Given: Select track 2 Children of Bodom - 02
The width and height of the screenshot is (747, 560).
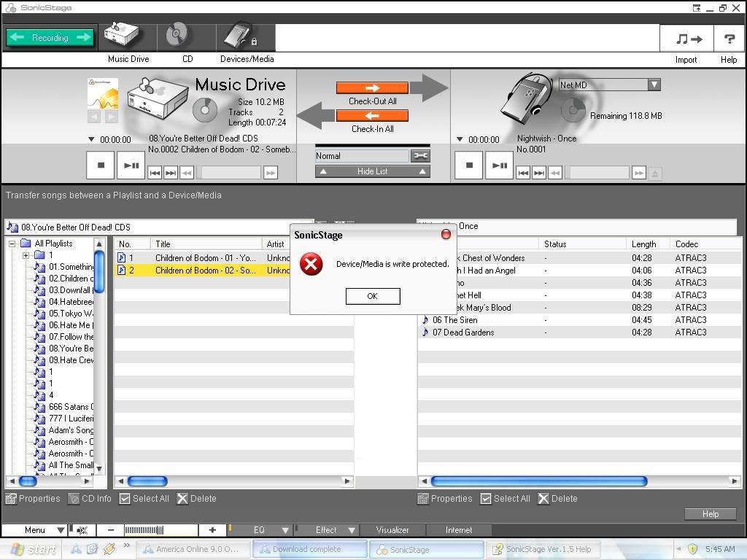Looking at the screenshot, I should [203, 271].
